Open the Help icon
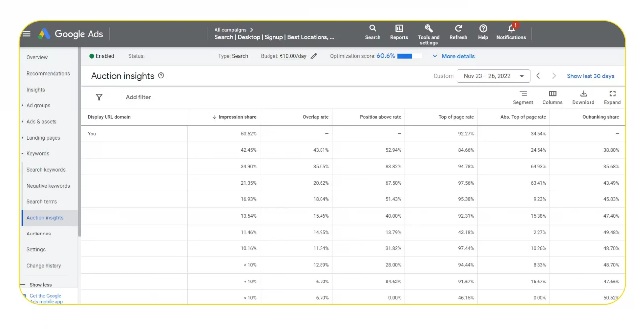The height and width of the screenshot is (329, 644). click(483, 32)
